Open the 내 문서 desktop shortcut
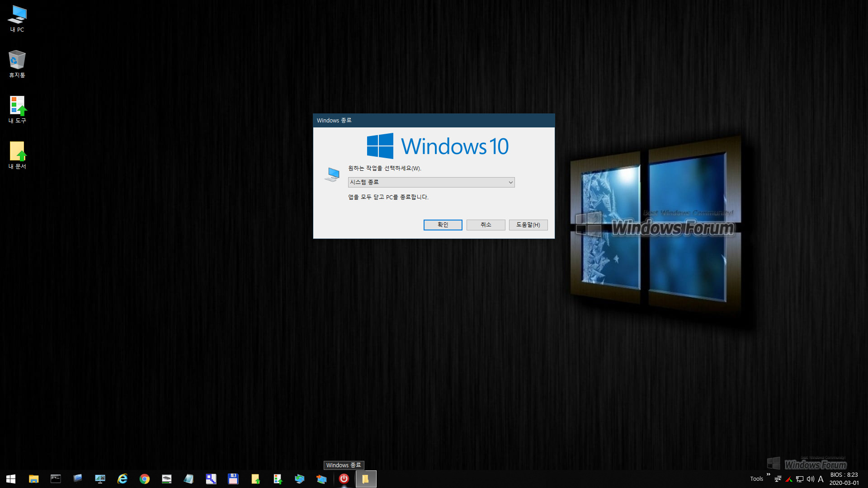Viewport: 868px width, 488px height. [x=17, y=155]
